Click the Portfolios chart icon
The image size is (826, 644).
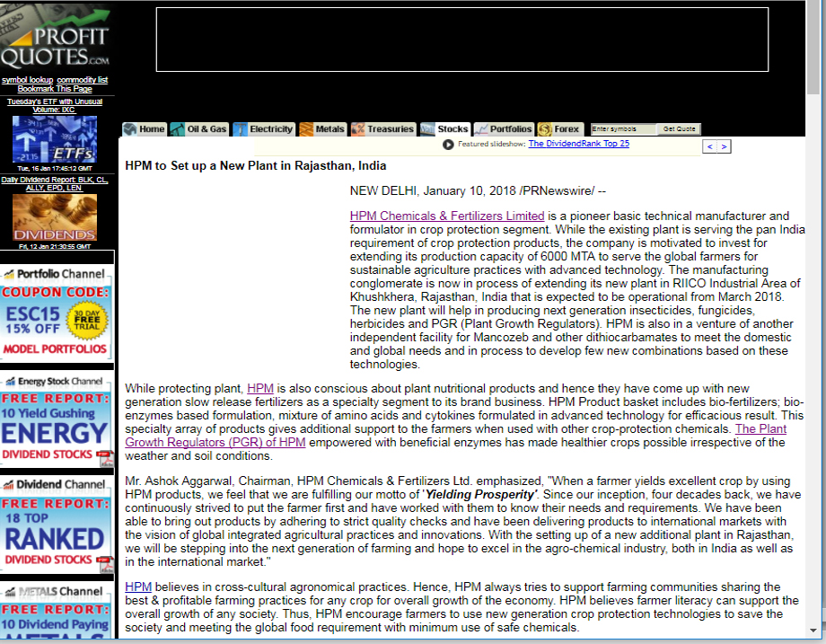point(481,129)
